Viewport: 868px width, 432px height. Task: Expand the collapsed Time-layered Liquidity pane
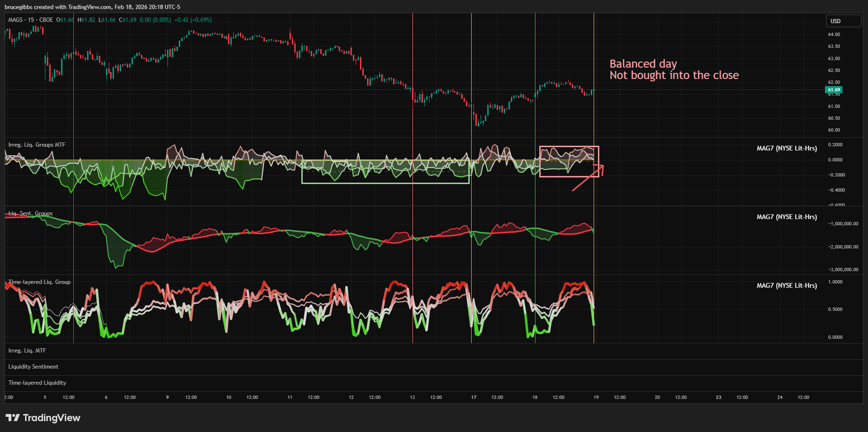tap(37, 383)
